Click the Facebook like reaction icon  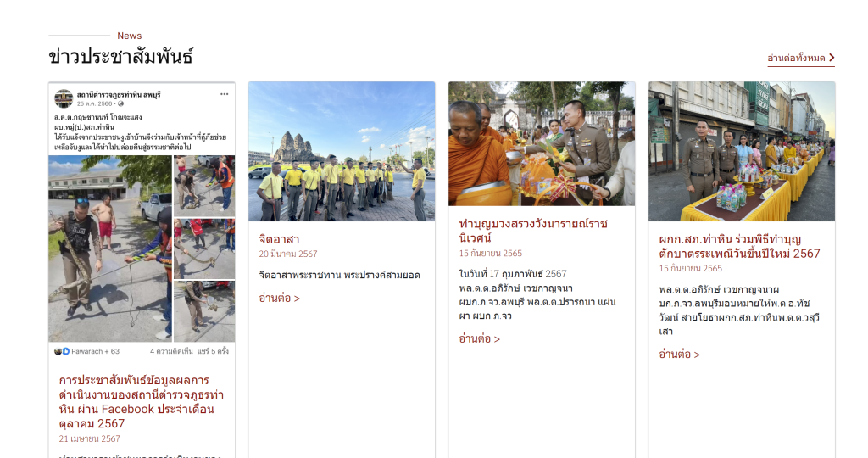[65, 351]
